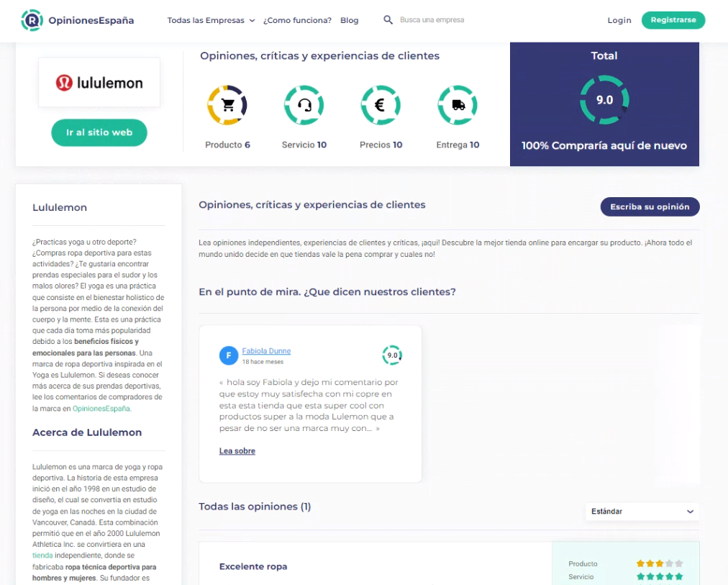Click the En el punto de mira heading
The width and height of the screenshot is (728, 585).
[327, 292]
